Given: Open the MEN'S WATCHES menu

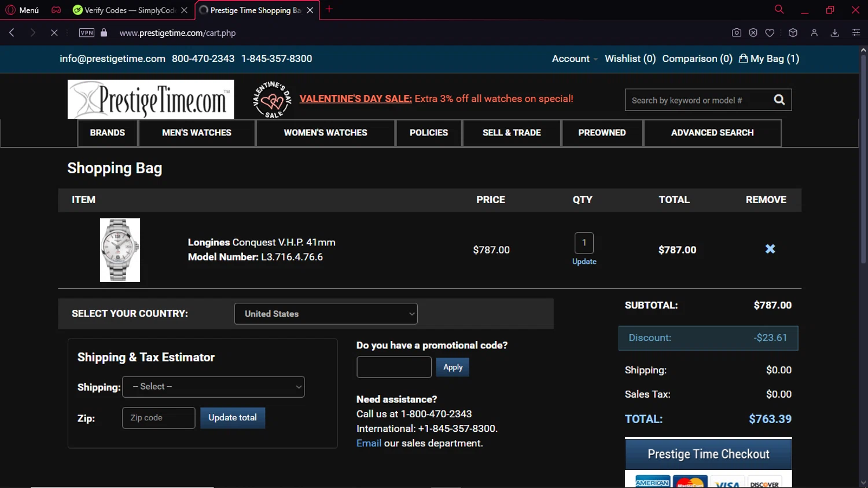Looking at the screenshot, I should click(x=197, y=133).
